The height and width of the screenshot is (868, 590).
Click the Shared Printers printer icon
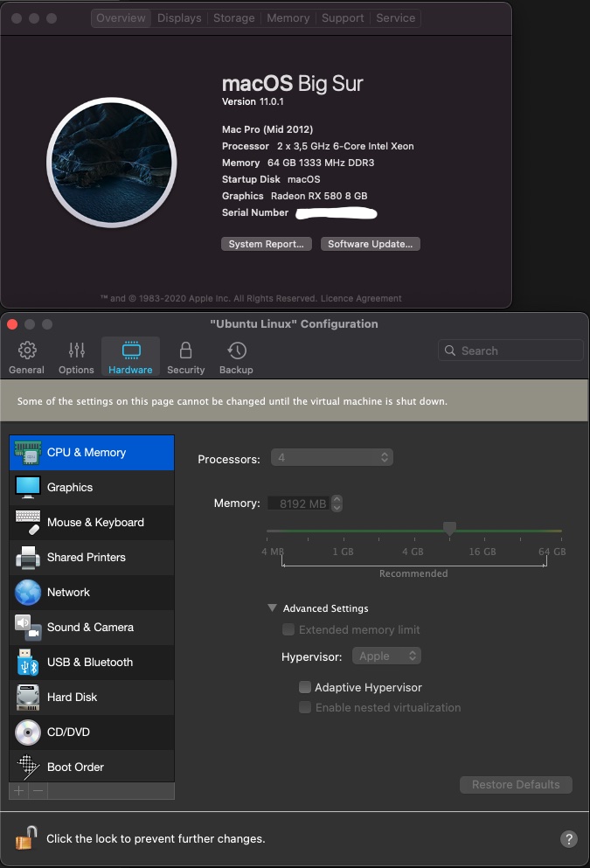click(x=28, y=558)
